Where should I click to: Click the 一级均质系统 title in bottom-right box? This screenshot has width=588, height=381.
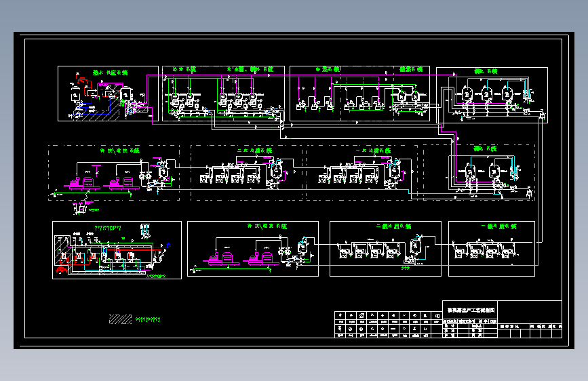coord(498,226)
